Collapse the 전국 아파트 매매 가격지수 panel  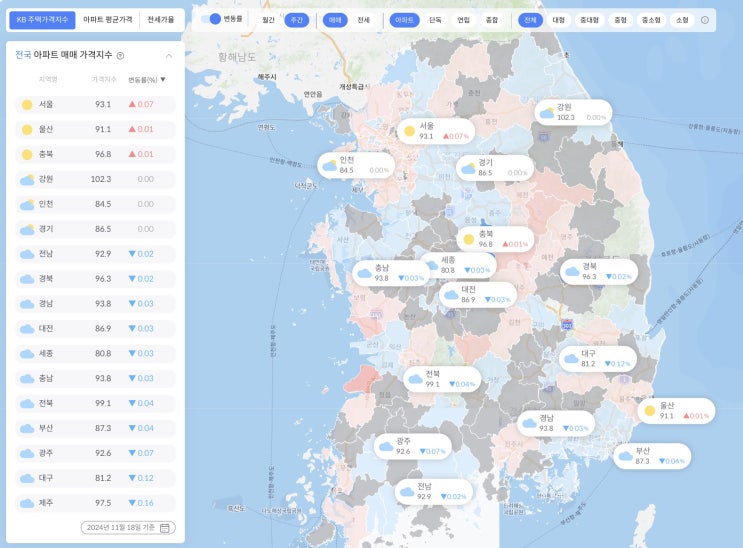[169, 56]
